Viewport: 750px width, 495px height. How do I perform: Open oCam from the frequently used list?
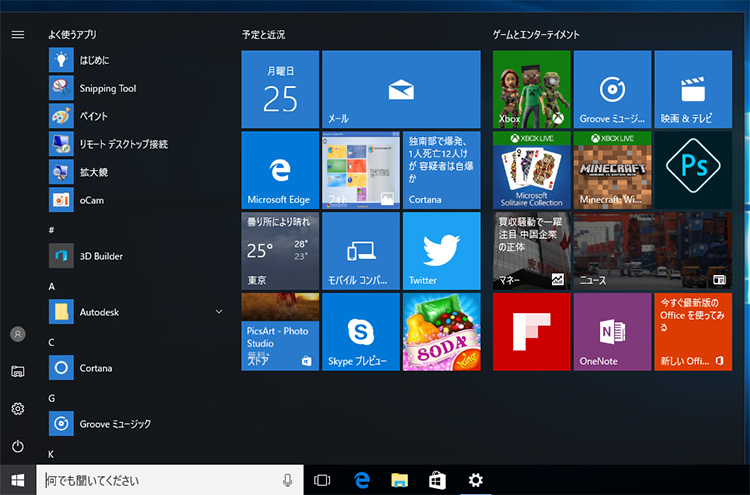point(92,200)
